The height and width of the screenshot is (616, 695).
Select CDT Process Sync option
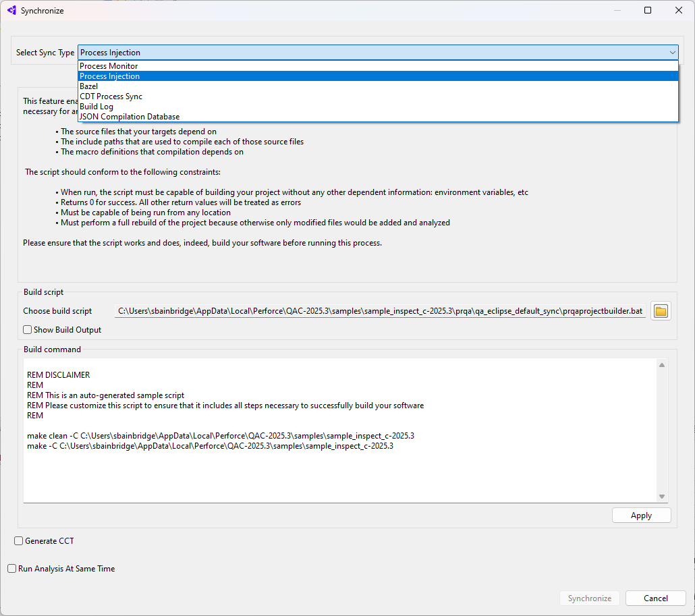click(111, 96)
